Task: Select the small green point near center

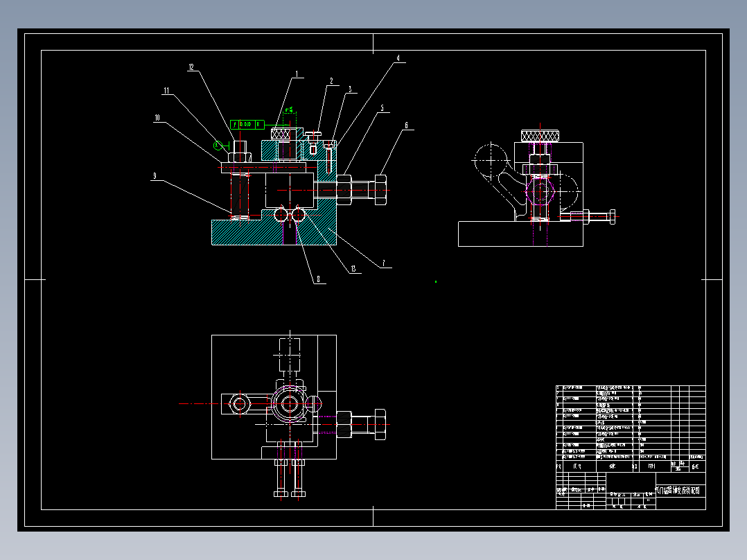Action: point(436,281)
